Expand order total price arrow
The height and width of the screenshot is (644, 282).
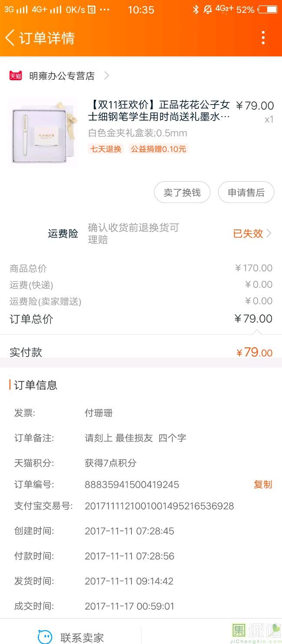pyautogui.click(x=257, y=332)
